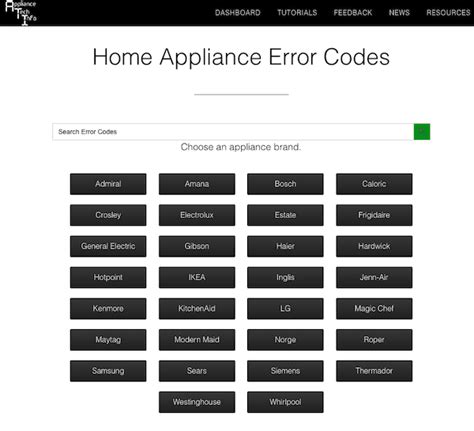Open Westinghouse error codes
Image resolution: width=474 pixels, height=431 pixels.
(197, 402)
